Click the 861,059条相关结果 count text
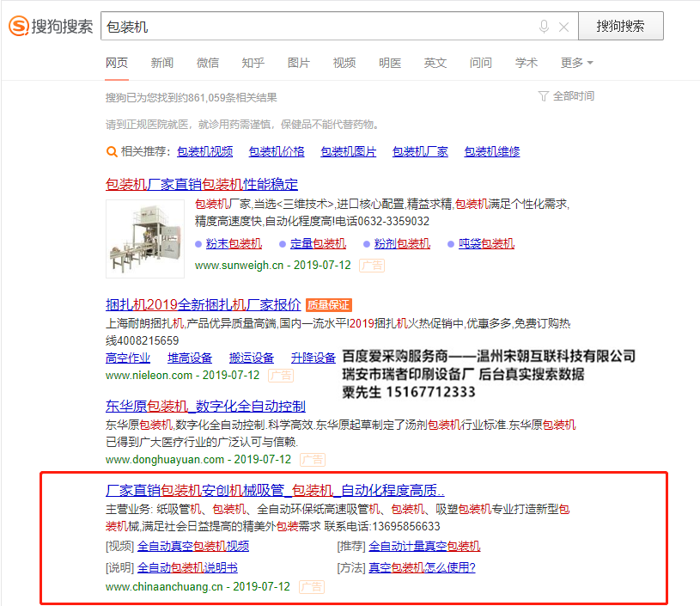 tap(232, 98)
